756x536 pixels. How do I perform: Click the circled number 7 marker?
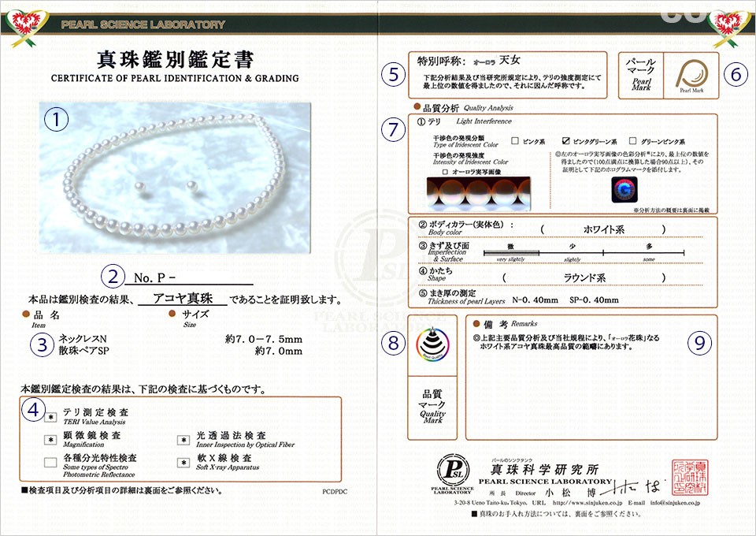pos(394,130)
